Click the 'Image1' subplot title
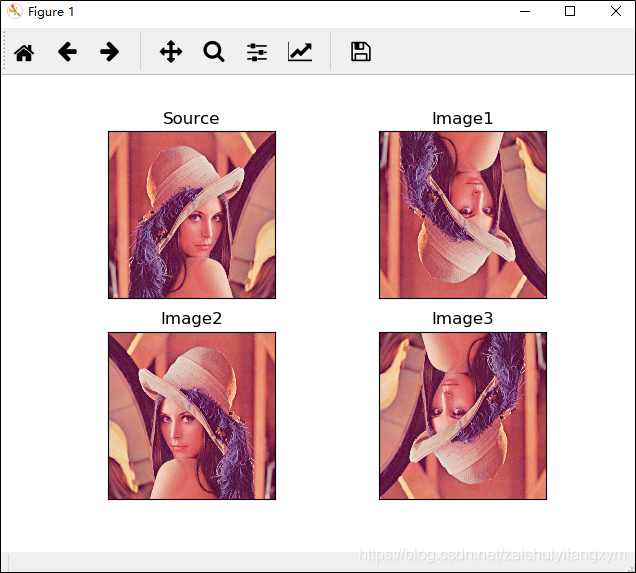Viewport: 636px width, 573px height. point(462,118)
